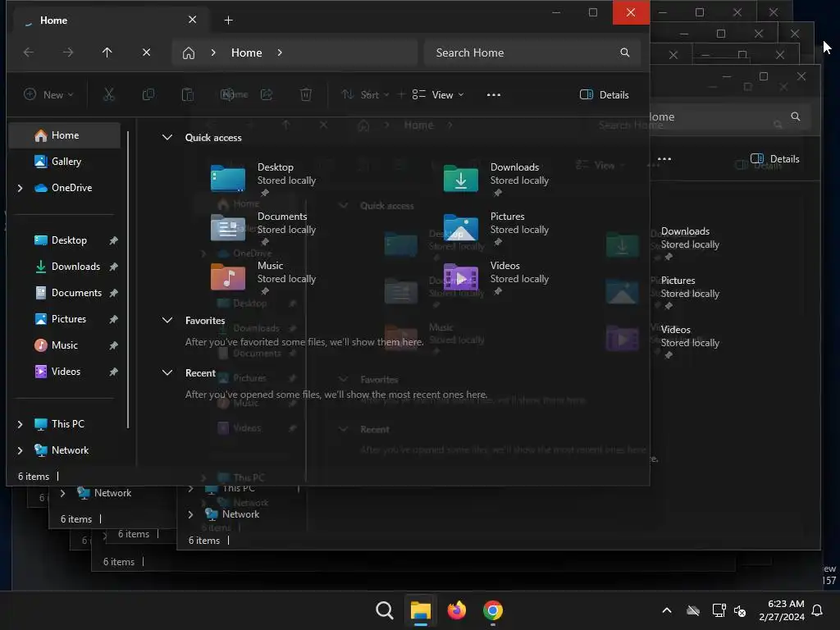Collapse the Recent section
Screen dimensions: 840x630
coord(167,373)
